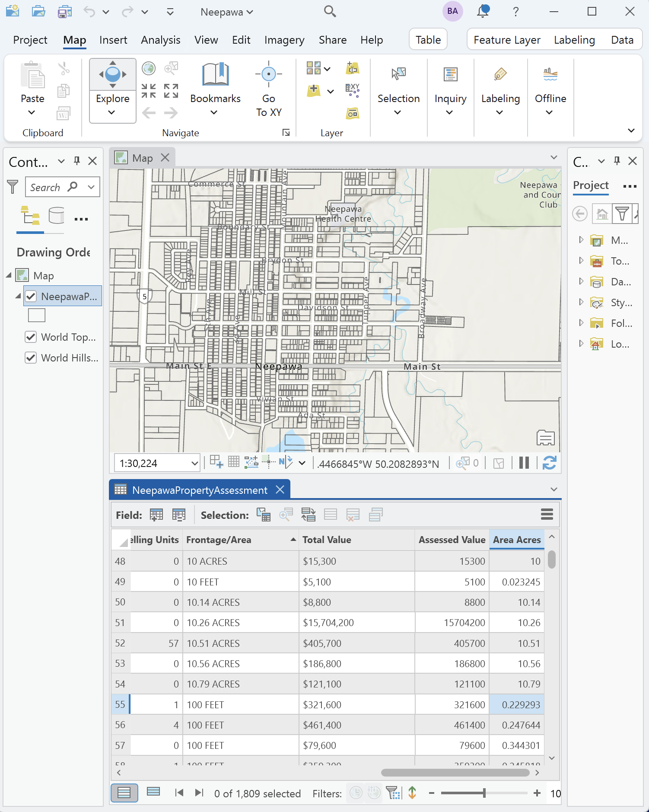Viewport: 649px width, 812px height.
Task: Expand the Explore tool dropdown arrow
Action: [111, 112]
